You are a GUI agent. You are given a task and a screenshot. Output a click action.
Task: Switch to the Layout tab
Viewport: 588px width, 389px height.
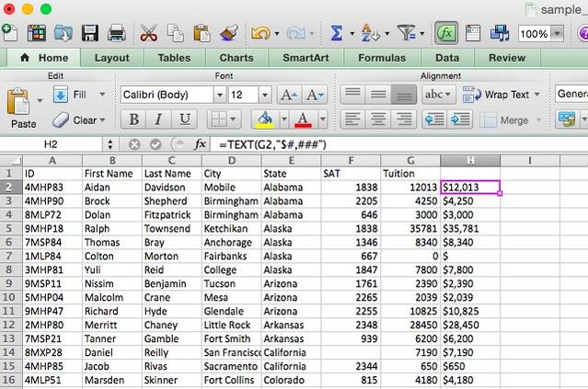(111, 58)
